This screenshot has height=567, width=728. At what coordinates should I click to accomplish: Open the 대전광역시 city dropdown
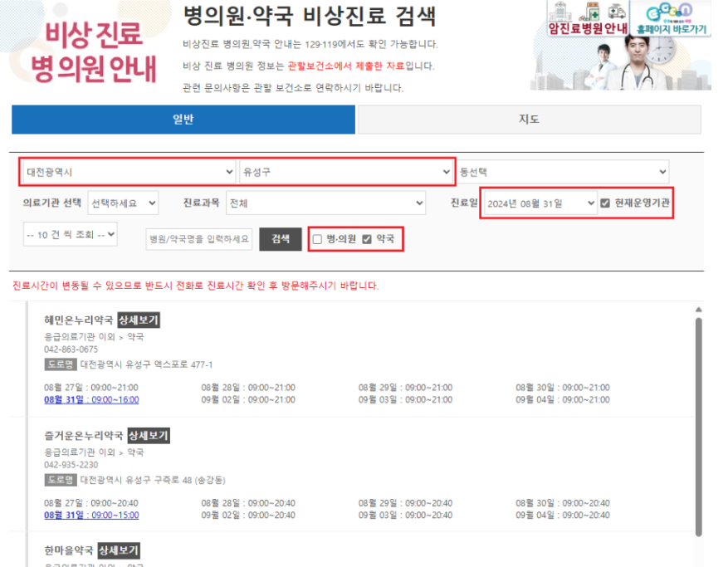point(129,172)
